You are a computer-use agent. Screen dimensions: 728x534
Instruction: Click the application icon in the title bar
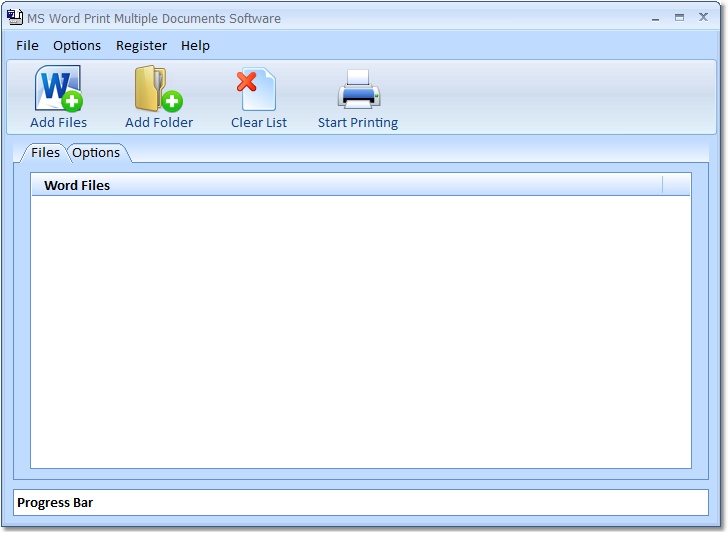coord(14,17)
